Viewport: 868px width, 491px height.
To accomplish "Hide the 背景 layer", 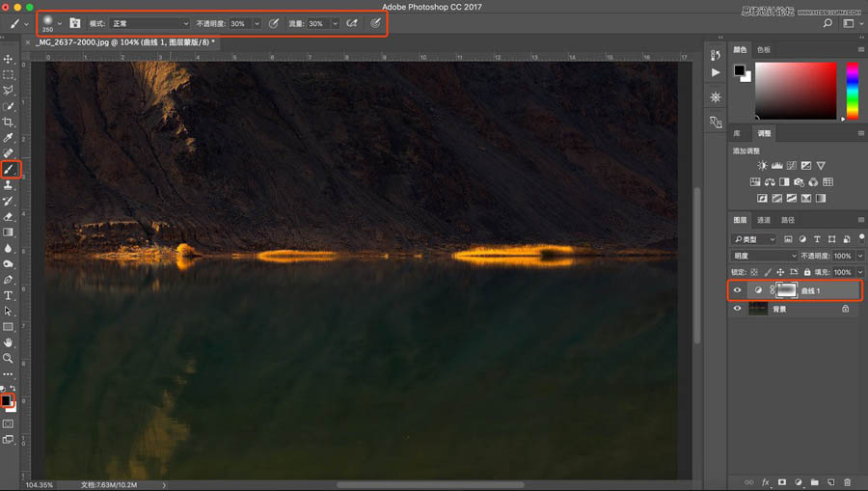I will coord(738,309).
